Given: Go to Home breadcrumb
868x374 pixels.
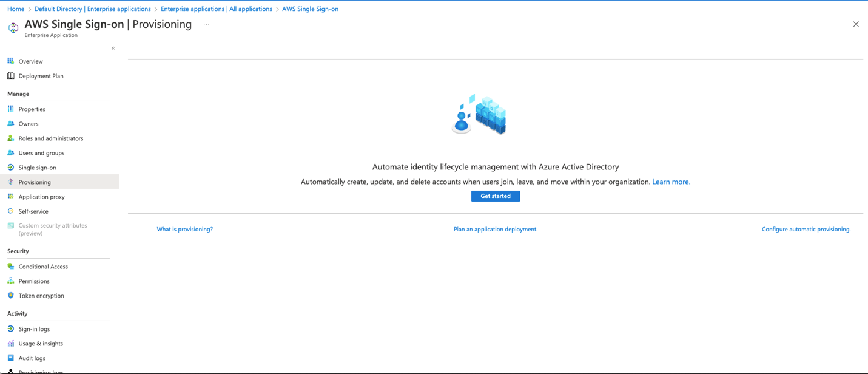Looking at the screenshot, I should pos(16,9).
